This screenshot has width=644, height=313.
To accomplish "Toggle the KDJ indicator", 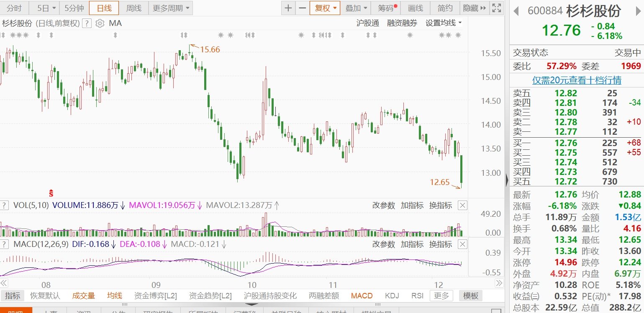I will click(392, 296).
